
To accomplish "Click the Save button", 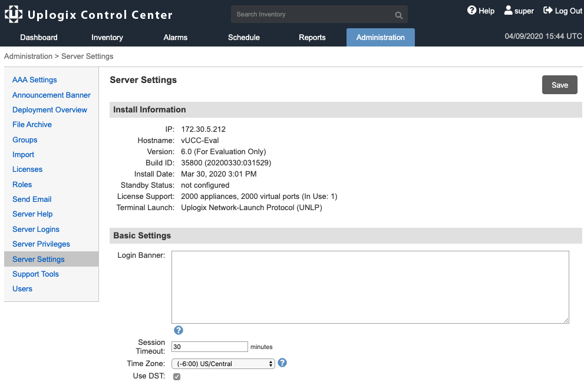I will pyautogui.click(x=559, y=85).
